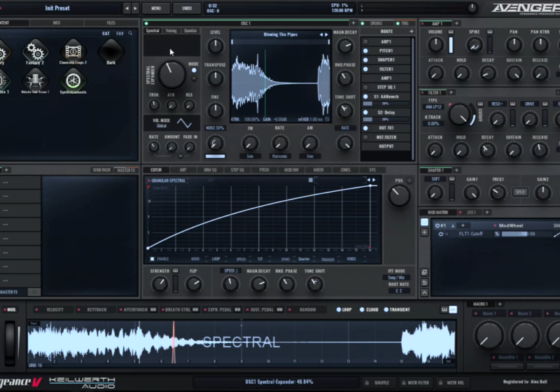Toggle the PITCH1 route on/off LED
The image size is (560, 392).
366,50
